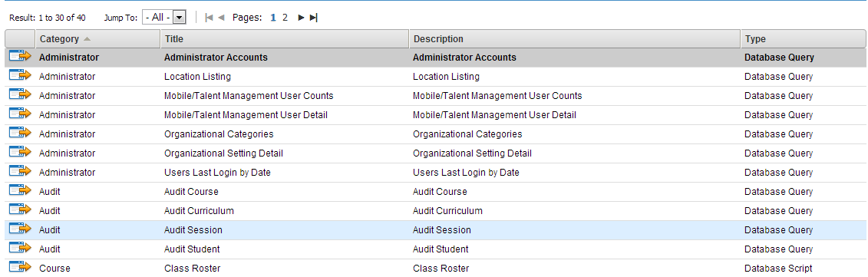868x277 pixels.
Task: Click run icon beside Organizational Categories
Action: point(20,134)
